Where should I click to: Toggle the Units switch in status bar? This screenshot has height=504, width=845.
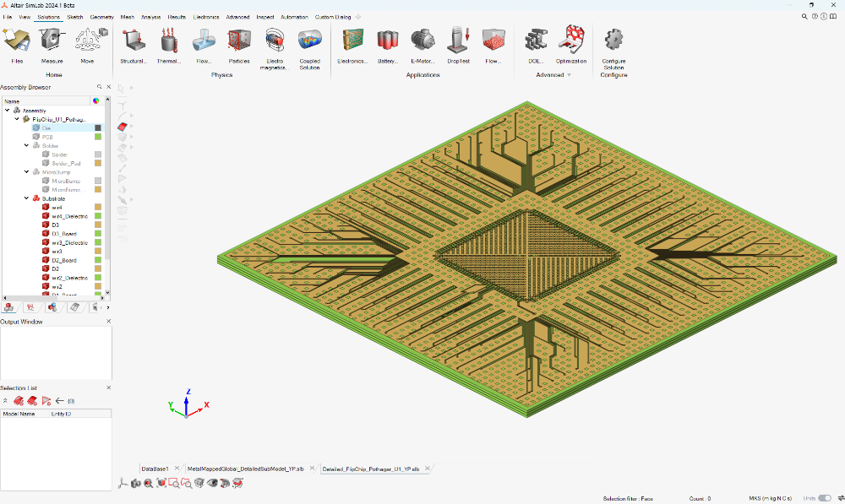click(825, 498)
